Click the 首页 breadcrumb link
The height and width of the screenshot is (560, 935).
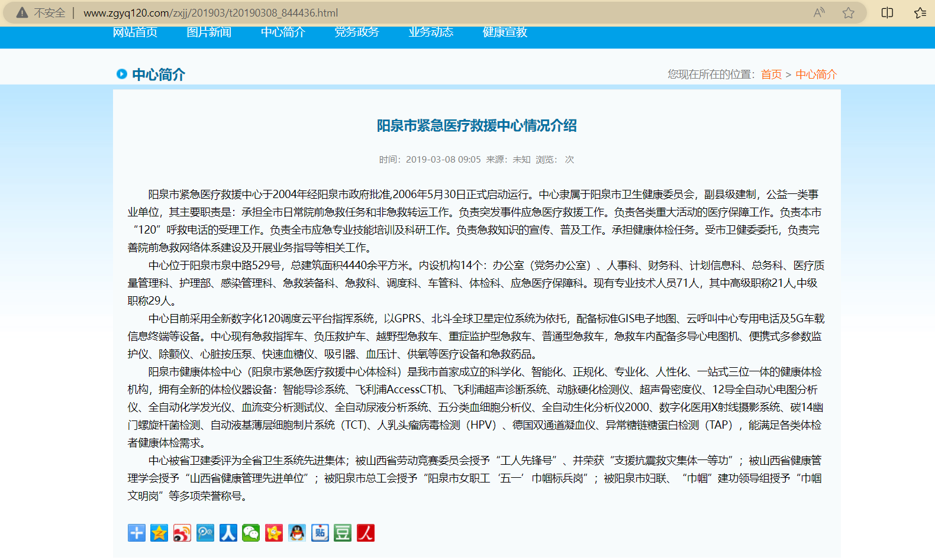tap(771, 75)
